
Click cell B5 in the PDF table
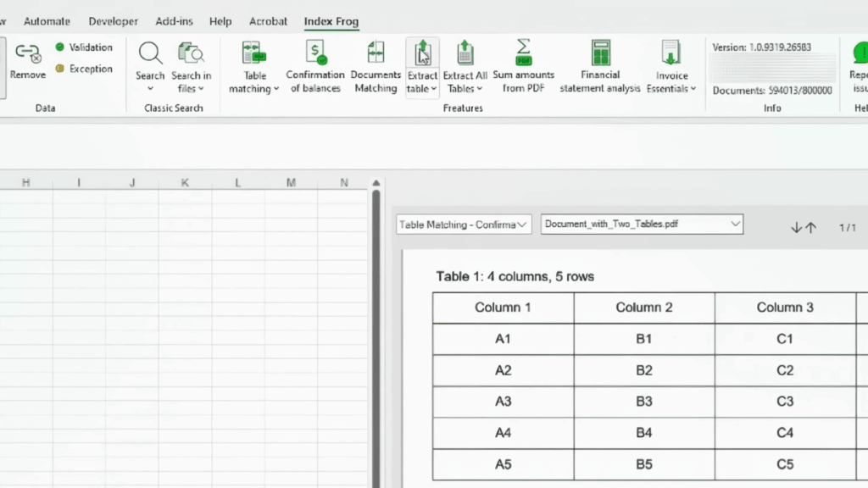(644, 464)
